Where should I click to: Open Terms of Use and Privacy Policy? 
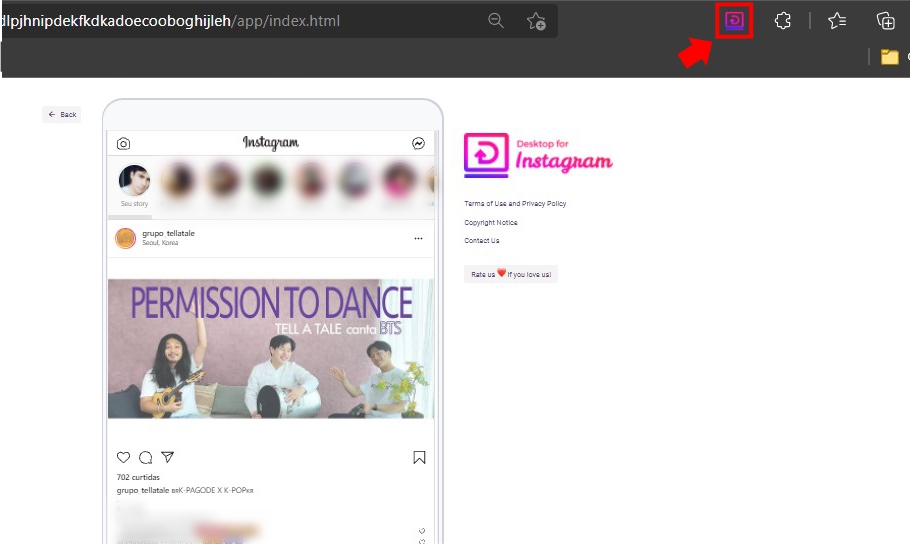(515, 204)
